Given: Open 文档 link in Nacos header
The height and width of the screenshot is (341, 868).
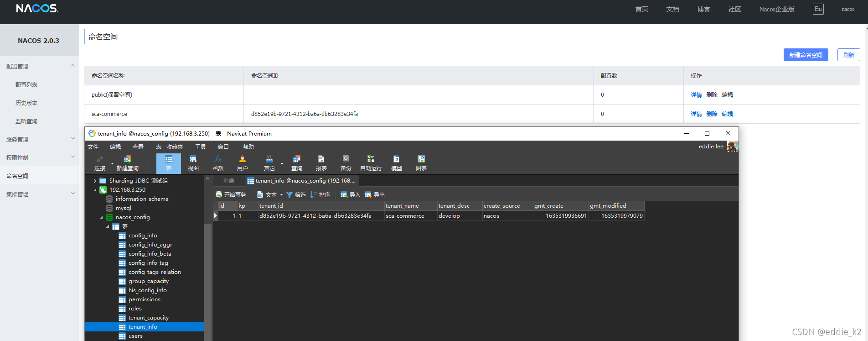Looking at the screenshot, I should pyautogui.click(x=673, y=9).
